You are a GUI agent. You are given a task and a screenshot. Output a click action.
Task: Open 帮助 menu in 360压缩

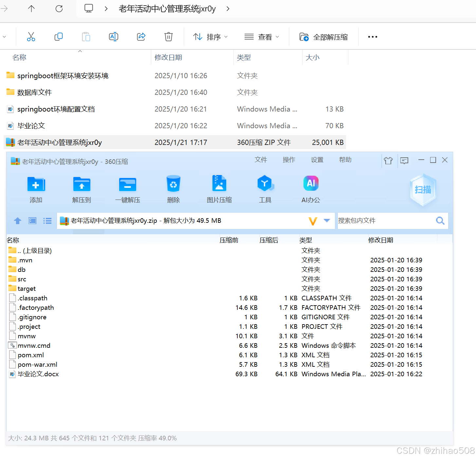point(345,160)
